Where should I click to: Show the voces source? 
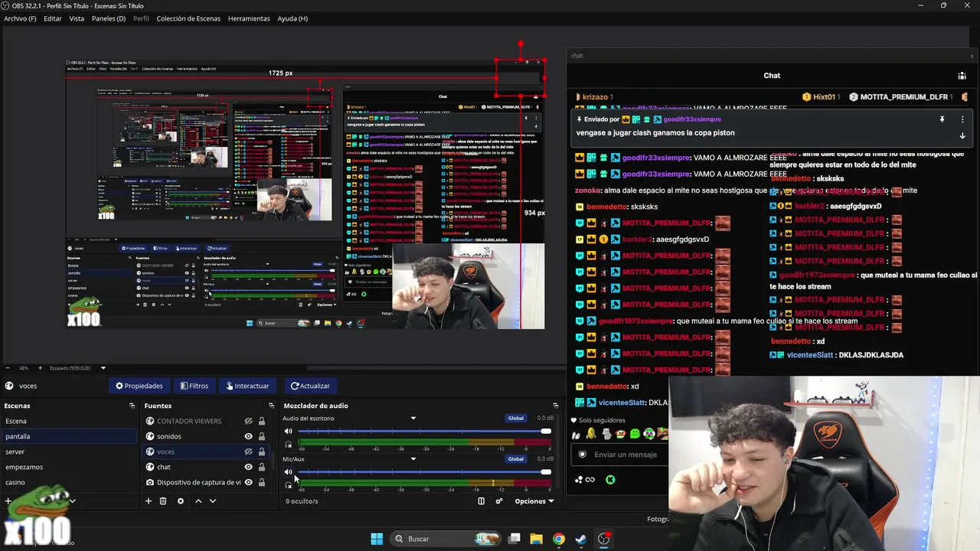click(x=248, y=452)
